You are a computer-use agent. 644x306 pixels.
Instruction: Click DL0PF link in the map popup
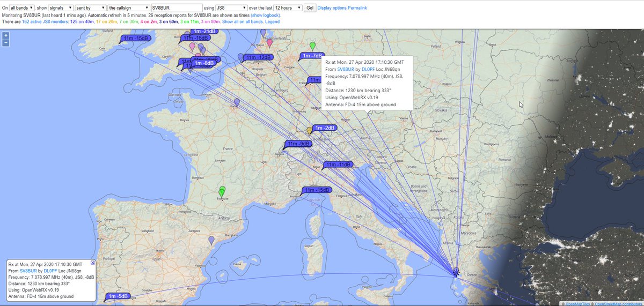click(x=369, y=70)
